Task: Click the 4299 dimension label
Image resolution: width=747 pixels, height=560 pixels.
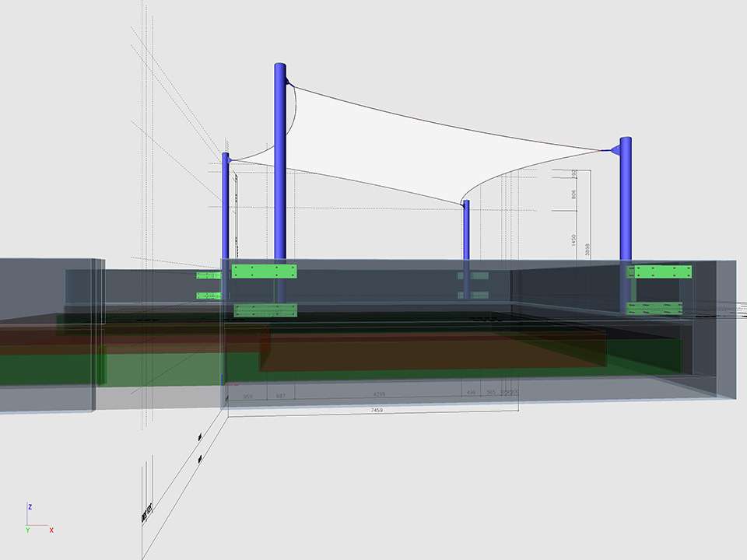Action: (379, 394)
